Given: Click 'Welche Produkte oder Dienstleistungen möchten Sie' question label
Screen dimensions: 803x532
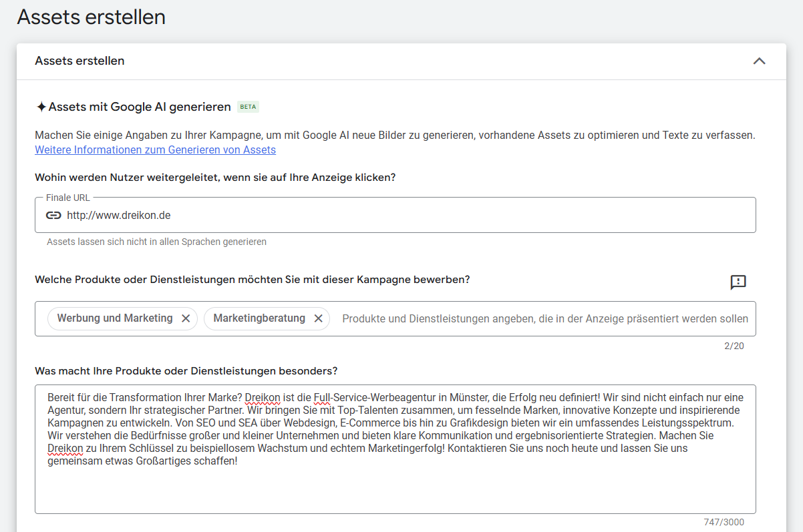Looking at the screenshot, I should [x=253, y=280].
